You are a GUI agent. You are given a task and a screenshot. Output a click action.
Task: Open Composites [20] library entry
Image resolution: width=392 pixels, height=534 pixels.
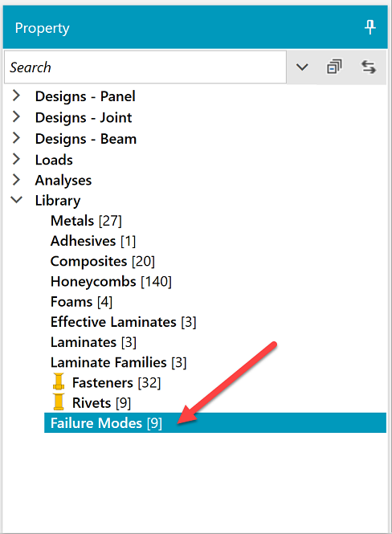point(103,261)
